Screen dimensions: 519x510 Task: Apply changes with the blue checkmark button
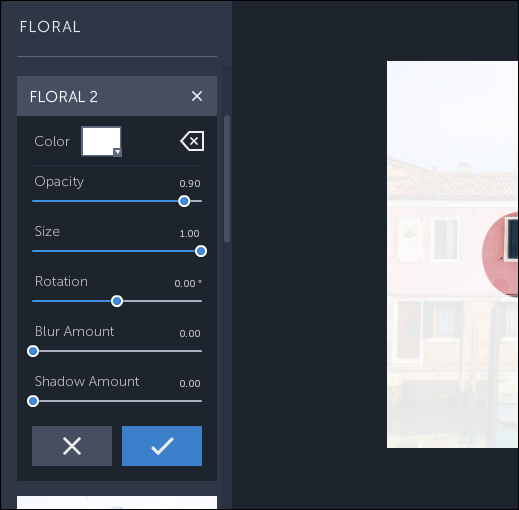(162, 446)
